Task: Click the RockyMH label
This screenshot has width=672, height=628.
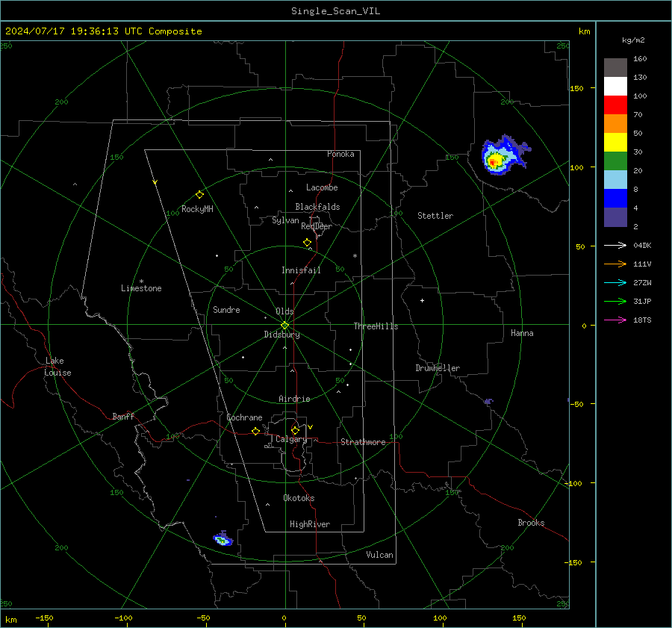Action: [x=197, y=209]
